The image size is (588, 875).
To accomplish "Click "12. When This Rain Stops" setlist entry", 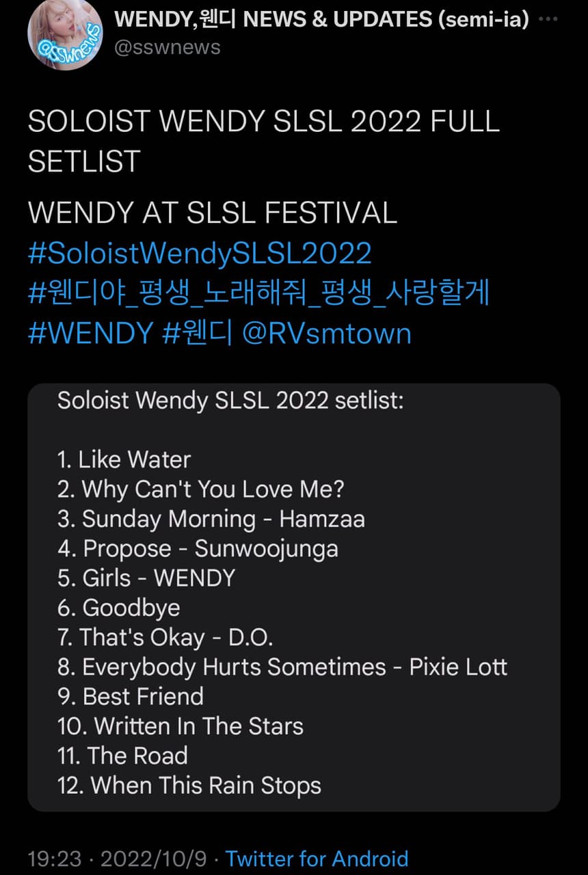I will point(189,785).
